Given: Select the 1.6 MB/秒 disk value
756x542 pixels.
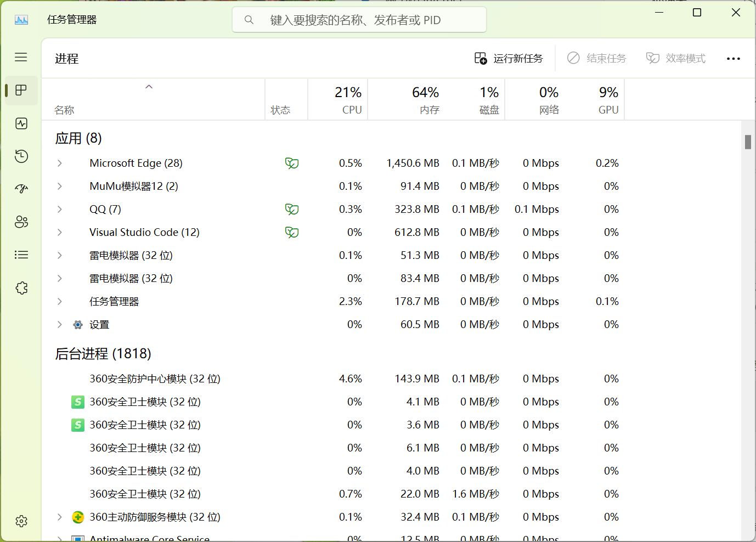Looking at the screenshot, I should pyautogui.click(x=476, y=494).
